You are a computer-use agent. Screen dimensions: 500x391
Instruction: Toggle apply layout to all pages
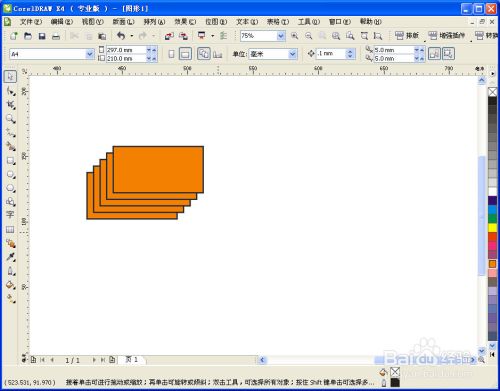tap(204, 54)
